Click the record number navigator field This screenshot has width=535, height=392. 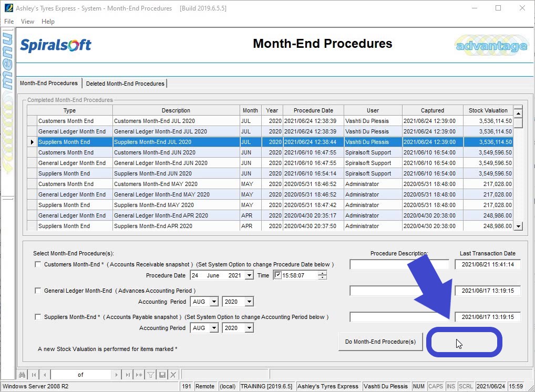coord(80,375)
